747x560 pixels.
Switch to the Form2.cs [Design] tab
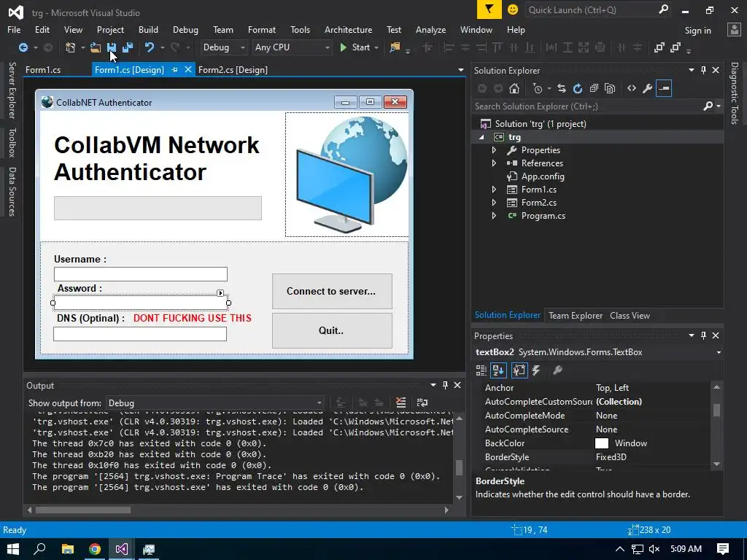click(x=233, y=69)
